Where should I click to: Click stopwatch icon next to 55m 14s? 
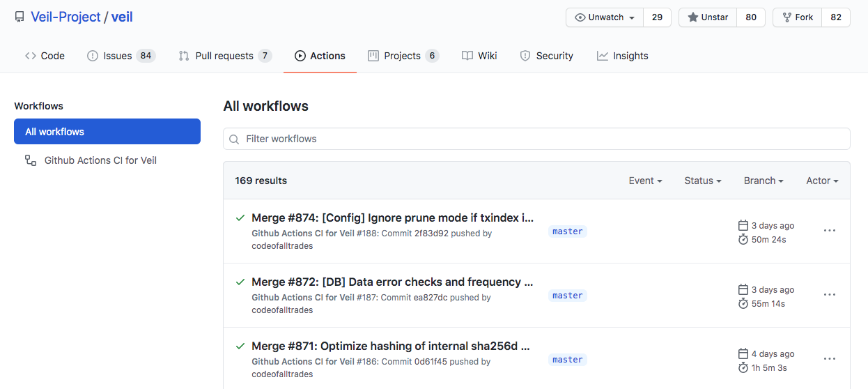(743, 303)
